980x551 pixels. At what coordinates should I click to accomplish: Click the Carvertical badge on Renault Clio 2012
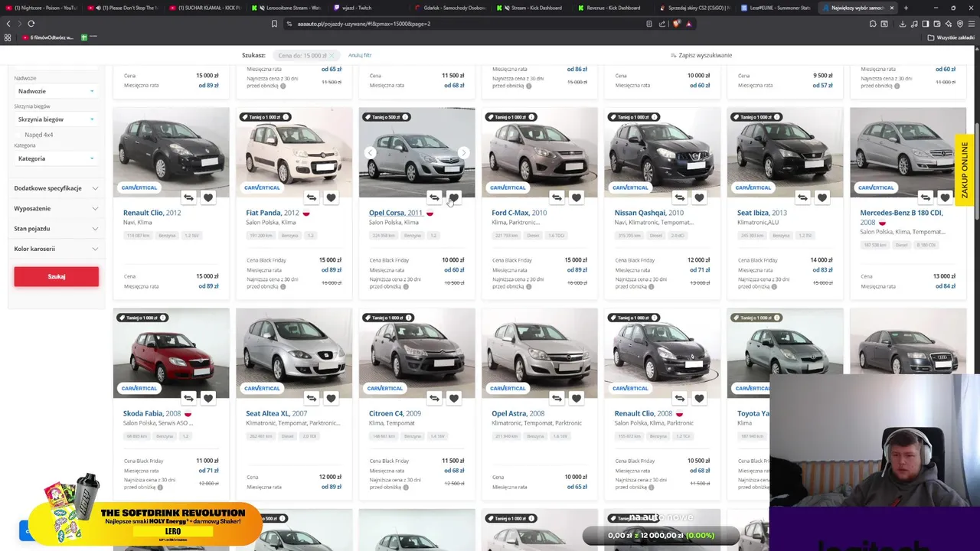pos(139,187)
